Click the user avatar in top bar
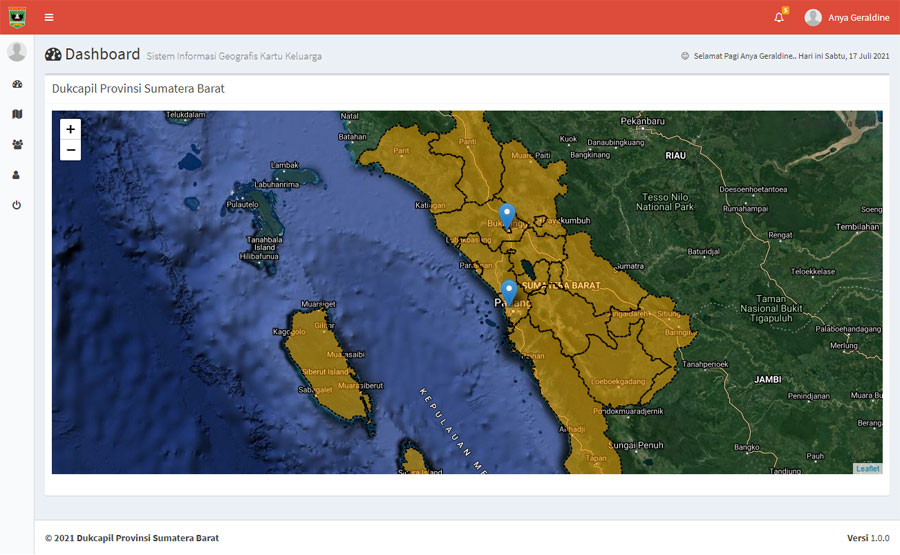The image size is (900, 555). click(813, 17)
